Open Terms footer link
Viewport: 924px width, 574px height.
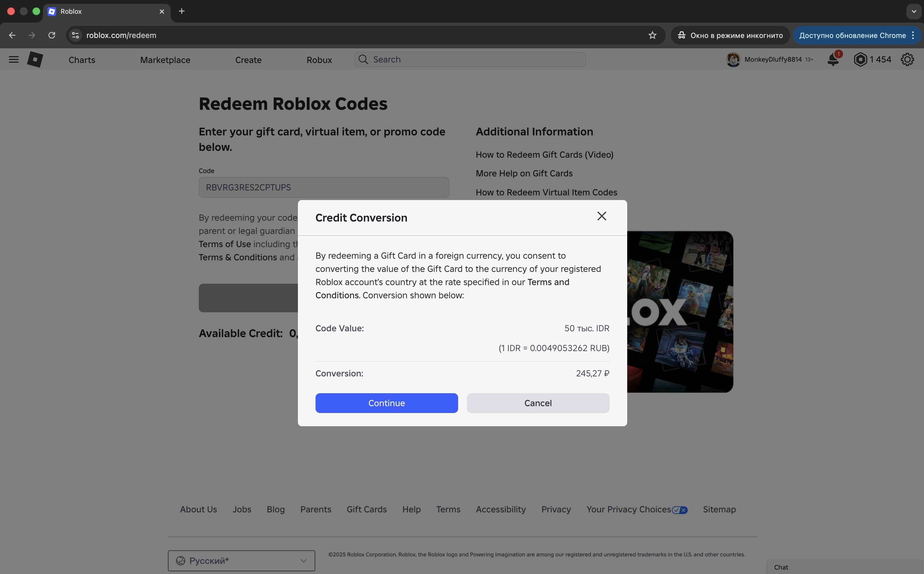[x=449, y=509]
